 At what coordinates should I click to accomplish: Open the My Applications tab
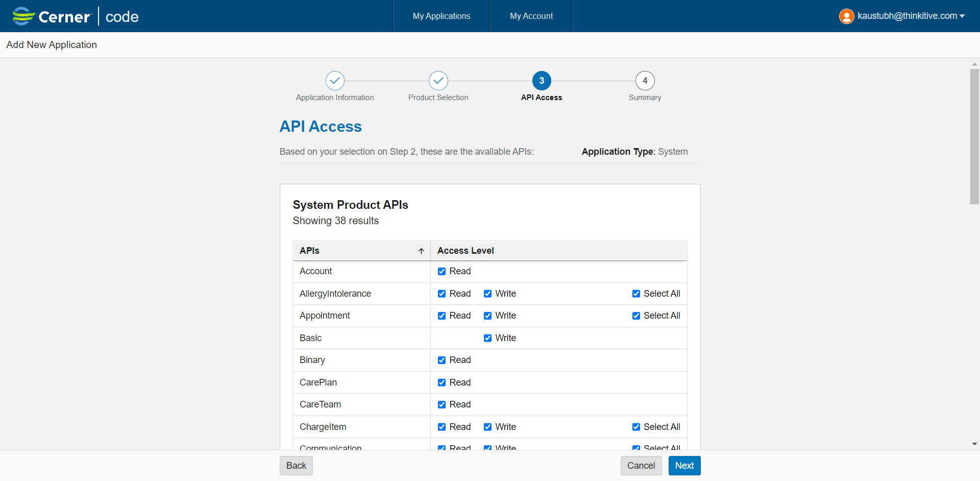tap(442, 16)
